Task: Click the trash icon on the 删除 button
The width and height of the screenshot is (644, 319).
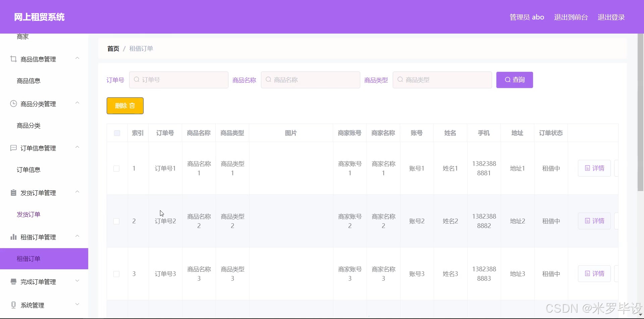Action: (x=132, y=106)
